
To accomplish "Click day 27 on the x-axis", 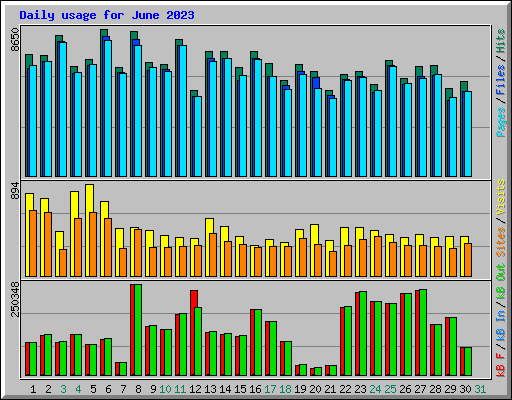I will pos(420,389).
